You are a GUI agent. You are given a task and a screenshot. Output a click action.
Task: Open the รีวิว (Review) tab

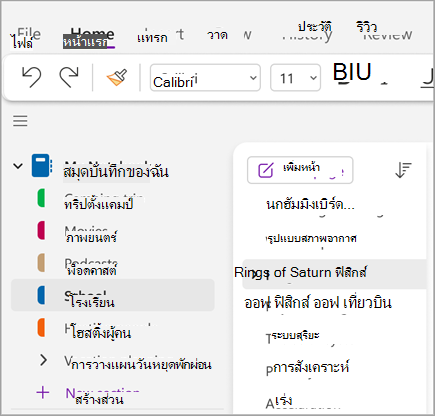[366, 27]
